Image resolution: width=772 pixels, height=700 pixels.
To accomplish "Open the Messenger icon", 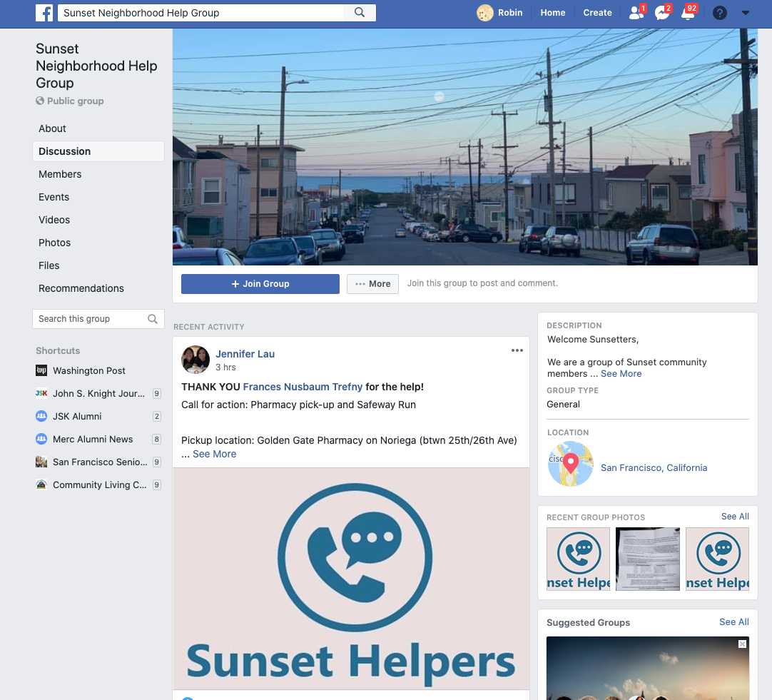I will [x=661, y=13].
